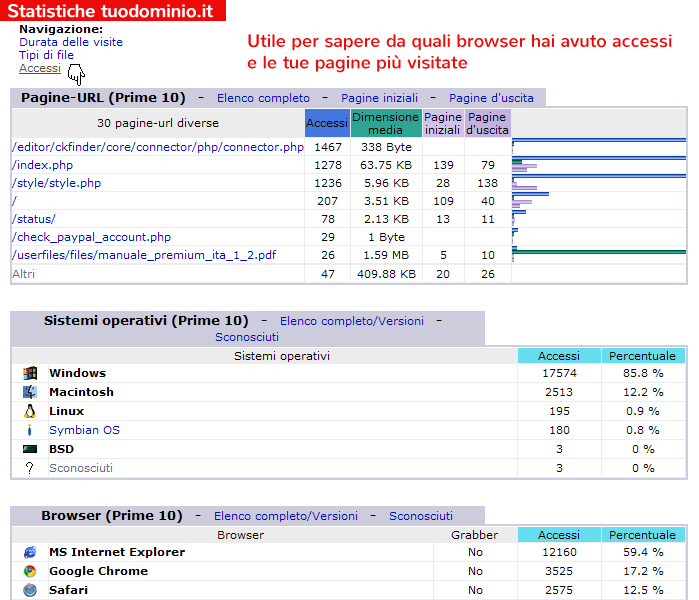Open Sconosciuti link under Sistemi operativi header
This screenshot has width=699, height=600.
247,337
